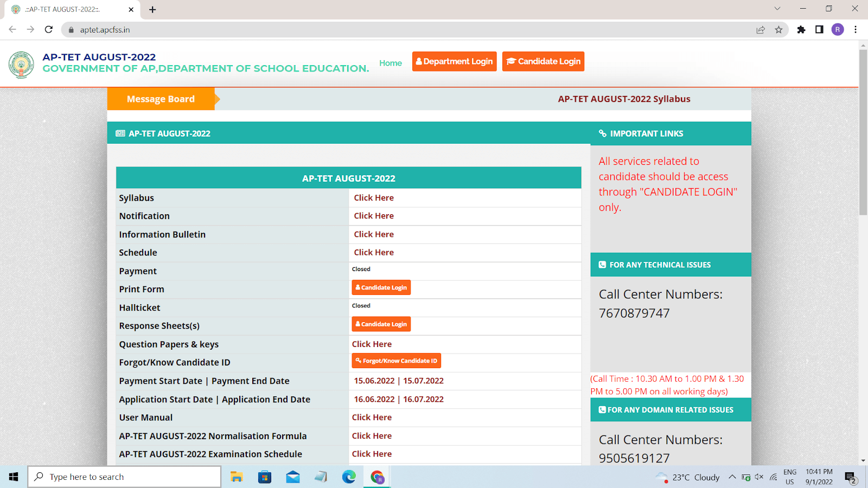The width and height of the screenshot is (868, 488).
Task: Open the browser extensions puzzle icon
Action: point(801,30)
